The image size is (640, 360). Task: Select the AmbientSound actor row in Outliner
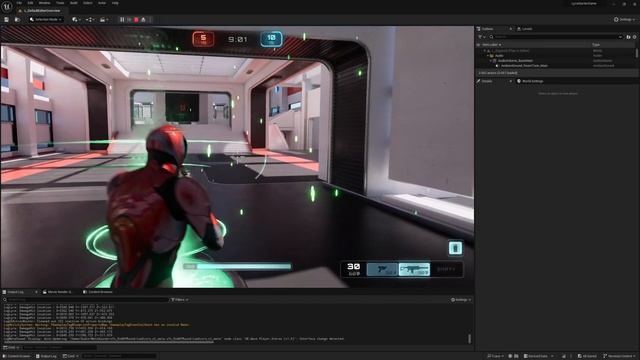pos(556,65)
